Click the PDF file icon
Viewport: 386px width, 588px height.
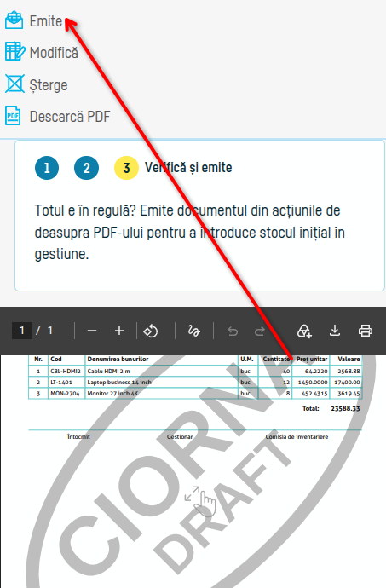[13, 116]
